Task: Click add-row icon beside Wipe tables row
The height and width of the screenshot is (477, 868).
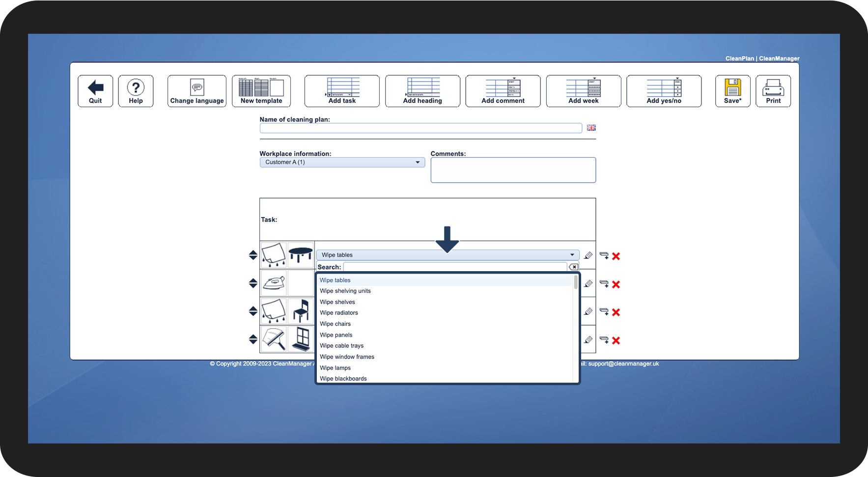Action: pos(604,255)
